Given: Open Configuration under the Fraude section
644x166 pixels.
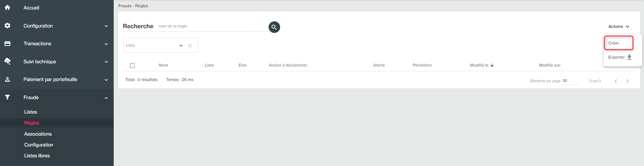Looking at the screenshot, I should click(39, 145).
